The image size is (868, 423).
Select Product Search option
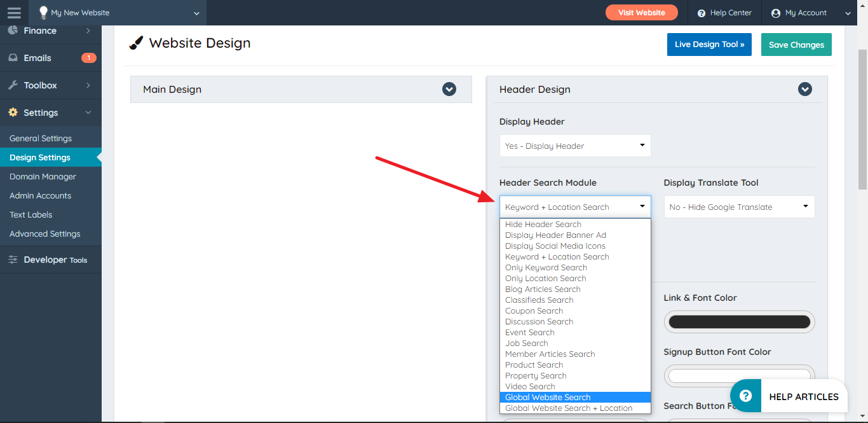575,364
